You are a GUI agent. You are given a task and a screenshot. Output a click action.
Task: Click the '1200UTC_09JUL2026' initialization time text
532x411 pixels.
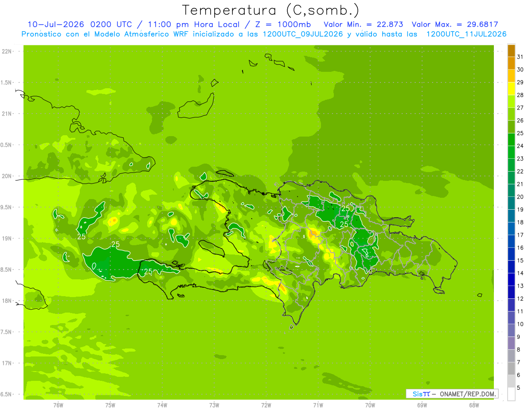point(303,34)
